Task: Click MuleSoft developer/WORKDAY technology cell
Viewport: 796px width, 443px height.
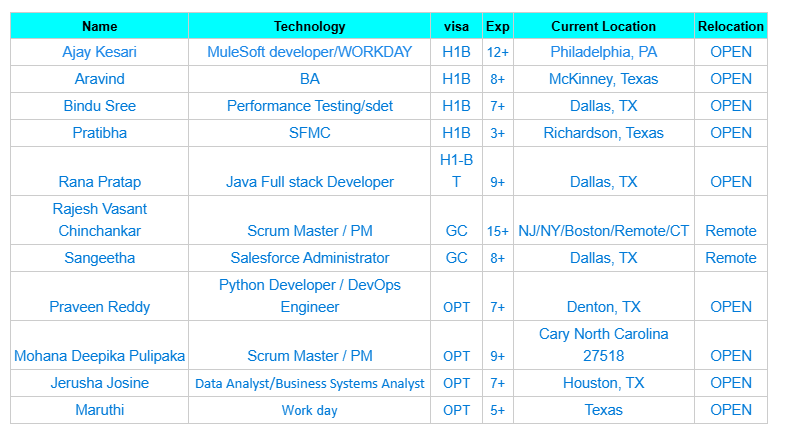Action: pos(310,52)
